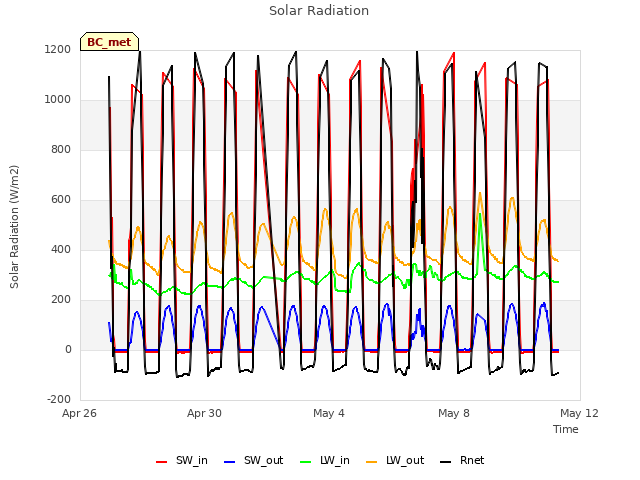
Task: Click the 800 y-axis tick label
Action: point(61,149)
